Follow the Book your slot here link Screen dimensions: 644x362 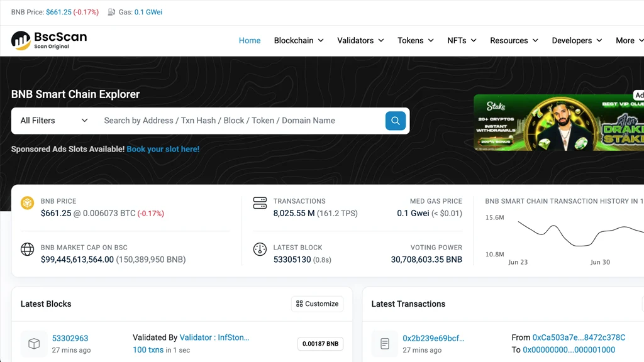click(163, 149)
